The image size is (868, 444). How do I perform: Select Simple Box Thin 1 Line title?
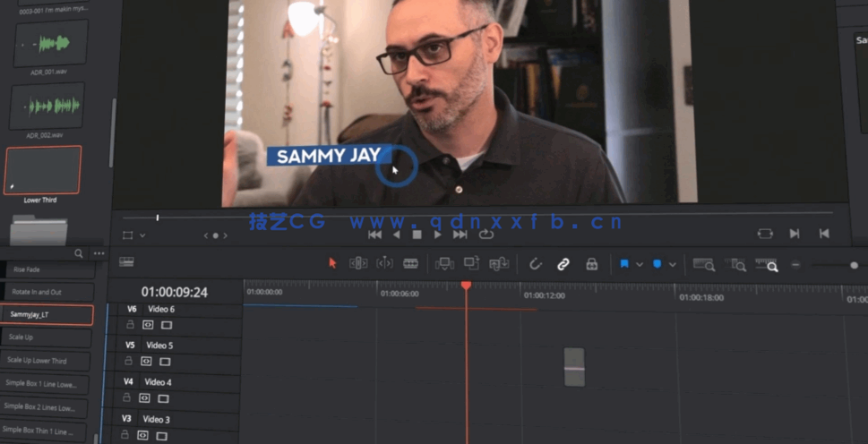42,431
